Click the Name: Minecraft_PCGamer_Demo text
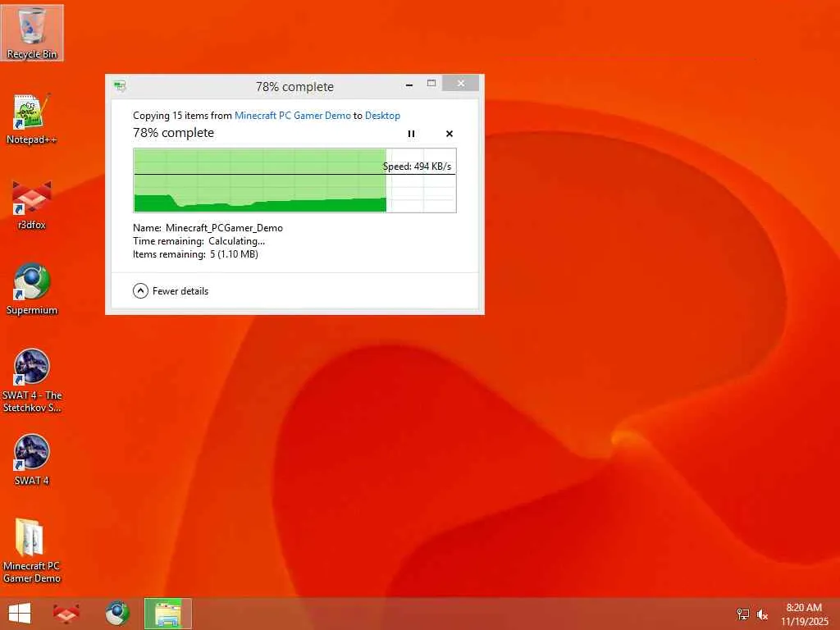Screen dimensions: 840x630 click(208, 228)
